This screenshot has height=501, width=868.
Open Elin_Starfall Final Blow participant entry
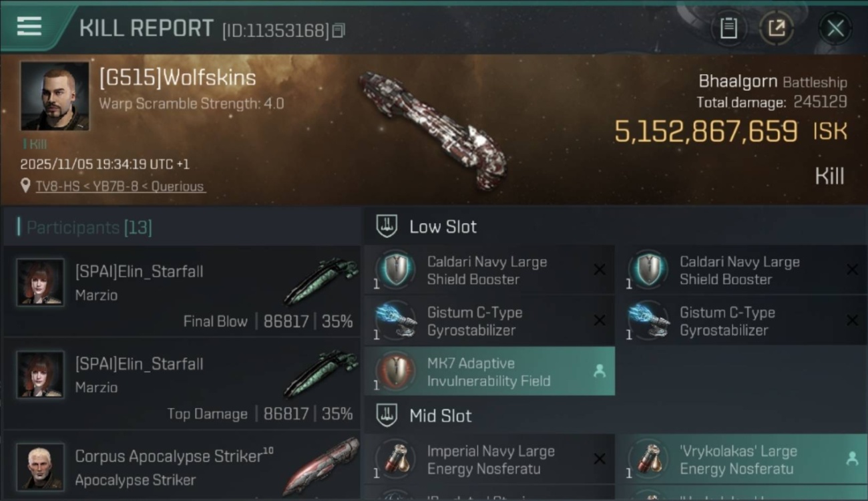(182, 291)
